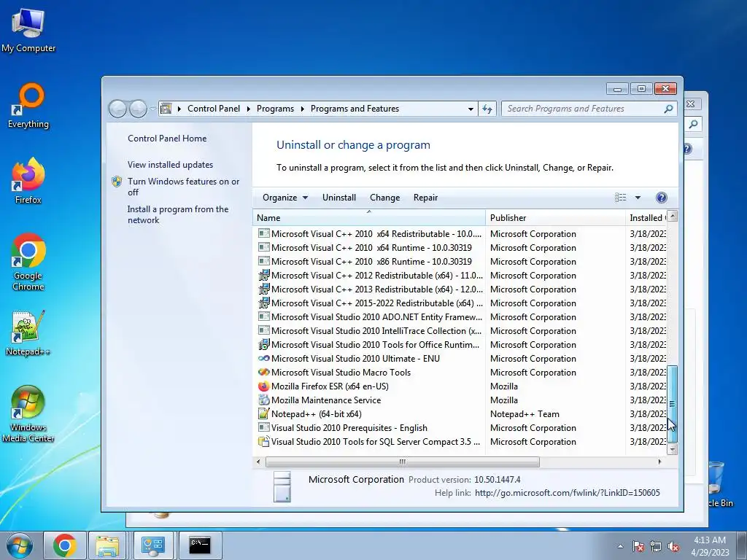Viewport: 747px width, 560px height.
Task: Click the Programs breadcrumb segment
Action: pos(275,109)
